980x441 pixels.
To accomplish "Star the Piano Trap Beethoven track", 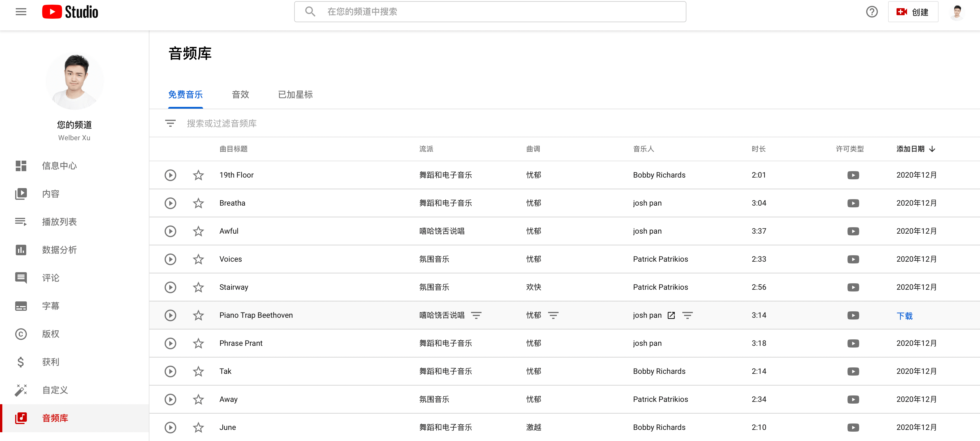I will (x=198, y=315).
